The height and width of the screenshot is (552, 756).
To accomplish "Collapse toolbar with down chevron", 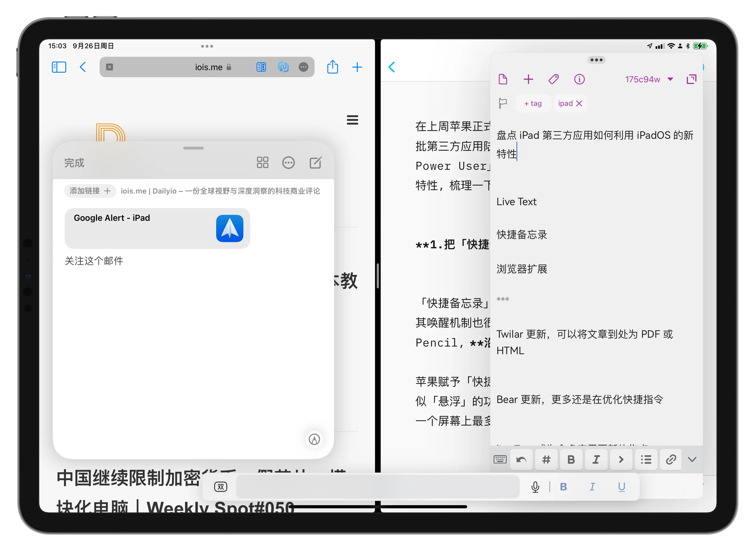I will (x=692, y=459).
